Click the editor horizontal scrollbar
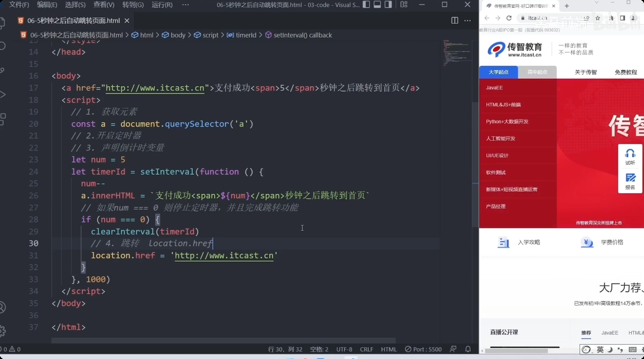 pyautogui.click(x=223, y=340)
